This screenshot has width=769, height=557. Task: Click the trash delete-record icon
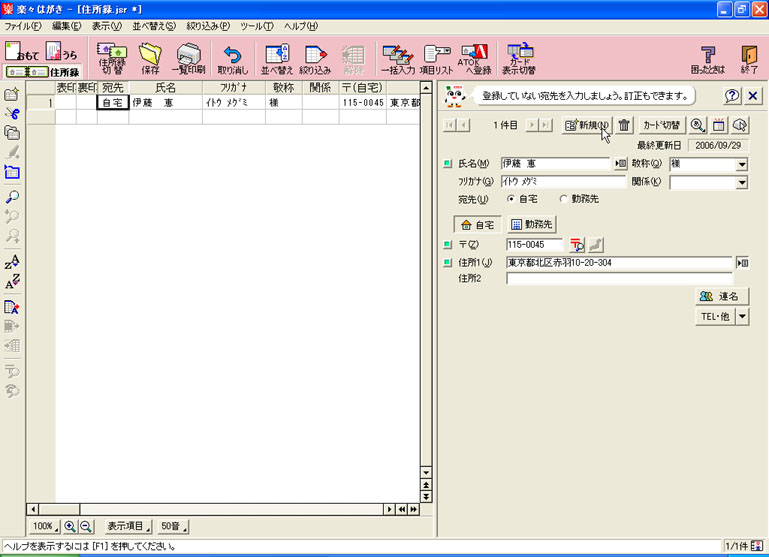click(x=624, y=125)
